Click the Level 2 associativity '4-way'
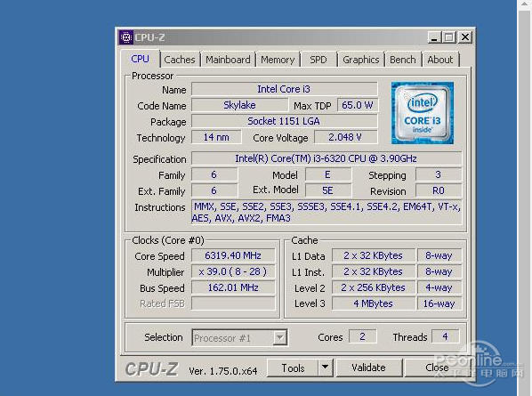Screen dimensions: 532x396 pyautogui.click(x=439, y=287)
